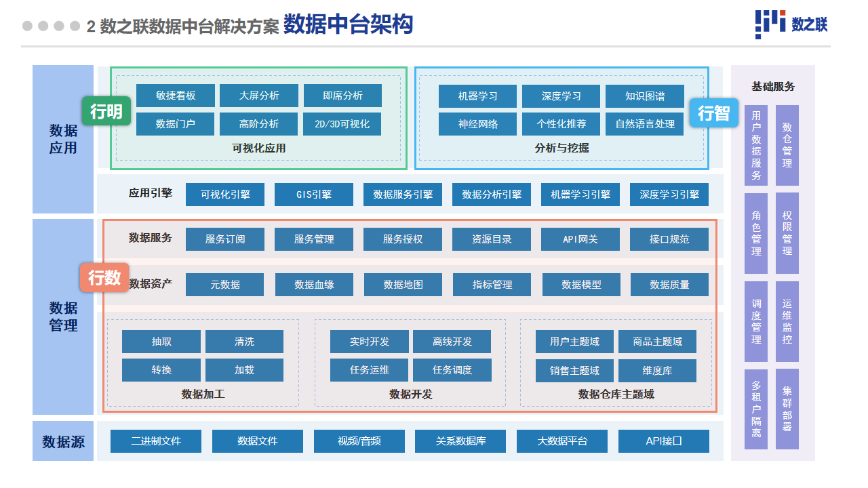The height and width of the screenshot is (488, 868).
Task: Open the 权限管理 vertical block
Action: point(787,232)
